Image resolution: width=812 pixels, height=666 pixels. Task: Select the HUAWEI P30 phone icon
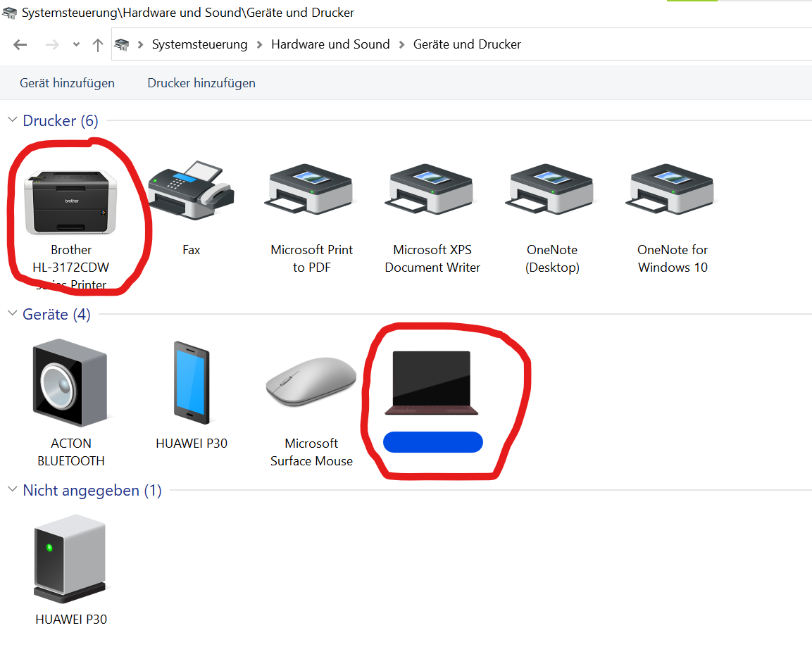click(192, 383)
